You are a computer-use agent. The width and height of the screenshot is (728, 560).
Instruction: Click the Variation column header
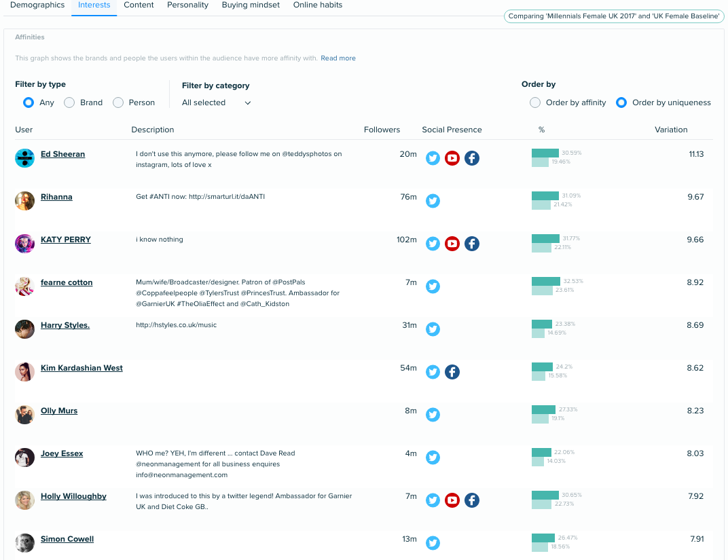[671, 130]
